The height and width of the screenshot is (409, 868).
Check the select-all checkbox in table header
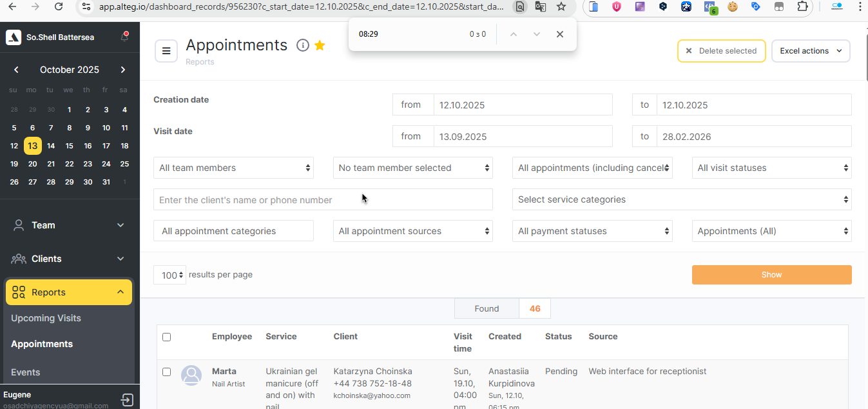(167, 337)
